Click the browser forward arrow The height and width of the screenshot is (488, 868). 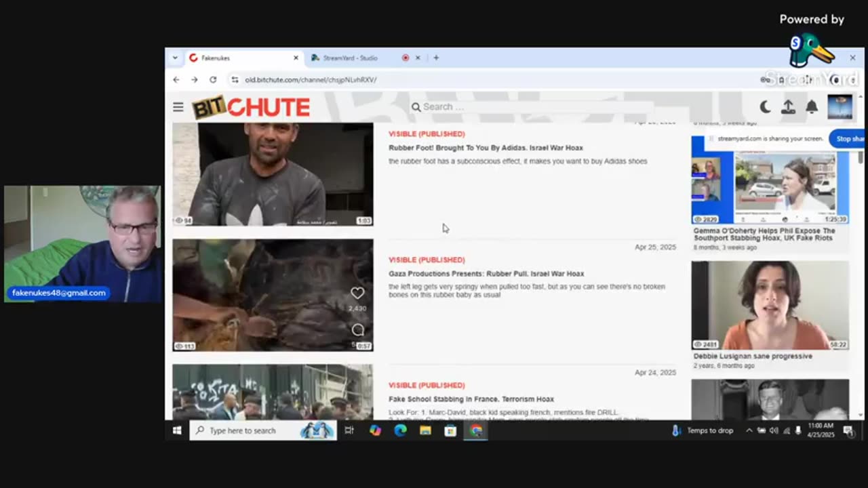195,79
